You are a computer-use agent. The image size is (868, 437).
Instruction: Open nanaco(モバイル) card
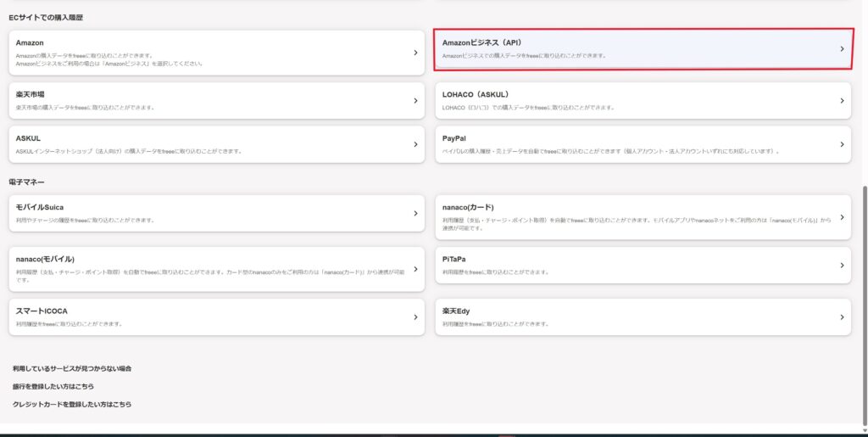coord(216,269)
